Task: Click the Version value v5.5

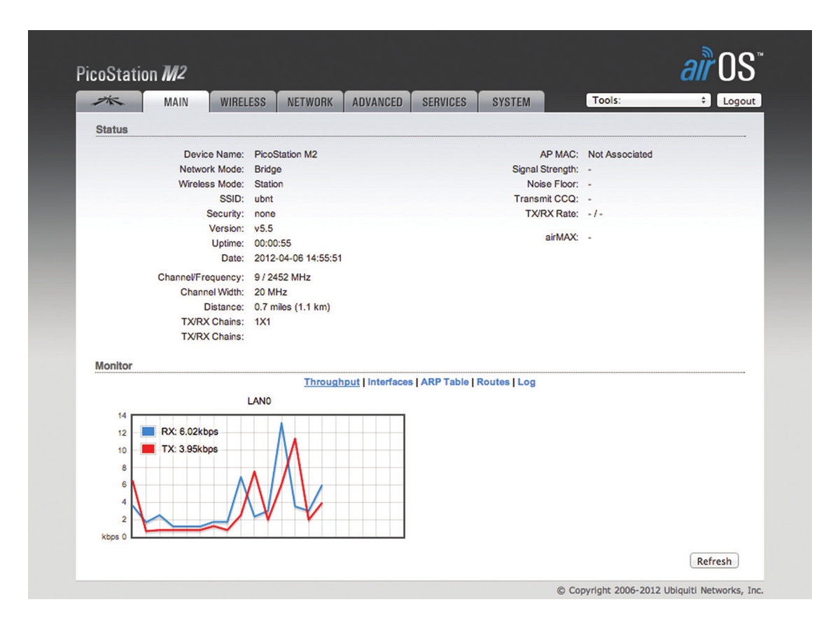Action: [264, 229]
